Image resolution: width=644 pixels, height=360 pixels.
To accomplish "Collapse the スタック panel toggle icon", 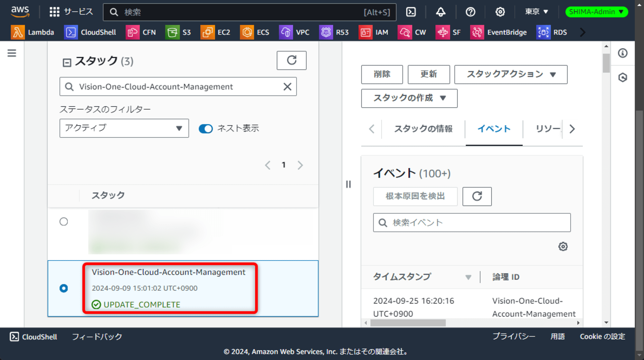I will pos(67,62).
